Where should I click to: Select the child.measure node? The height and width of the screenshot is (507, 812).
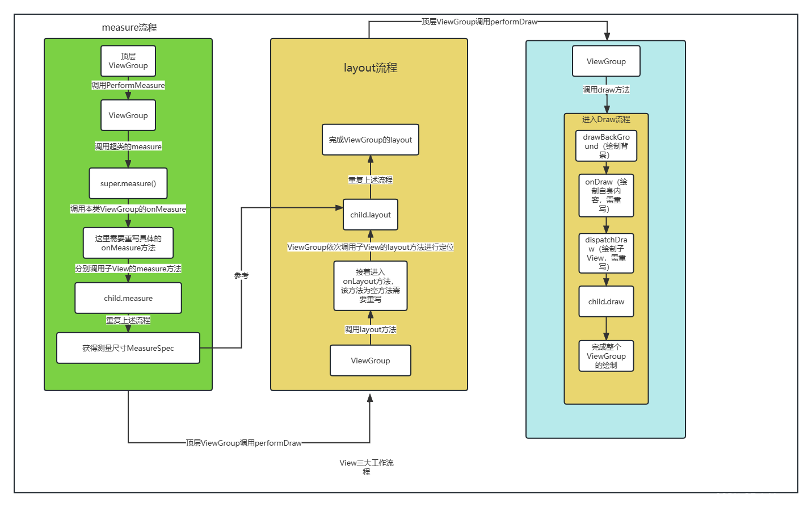click(128, 298)
